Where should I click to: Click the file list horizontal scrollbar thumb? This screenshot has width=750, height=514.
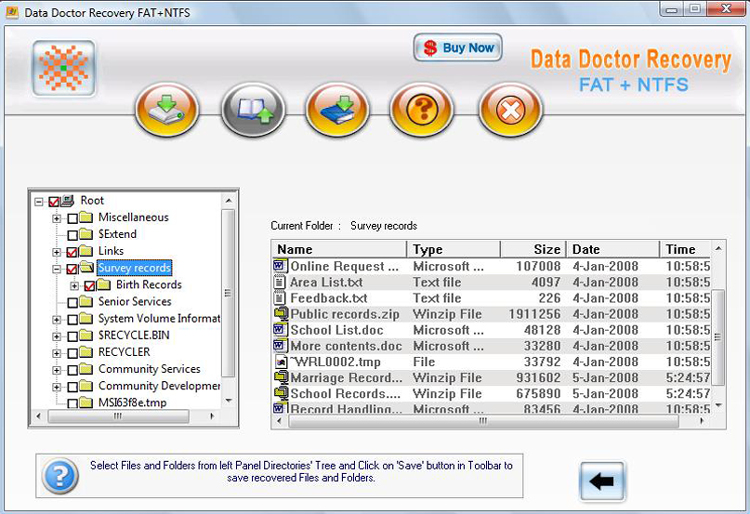coord(484,421)
